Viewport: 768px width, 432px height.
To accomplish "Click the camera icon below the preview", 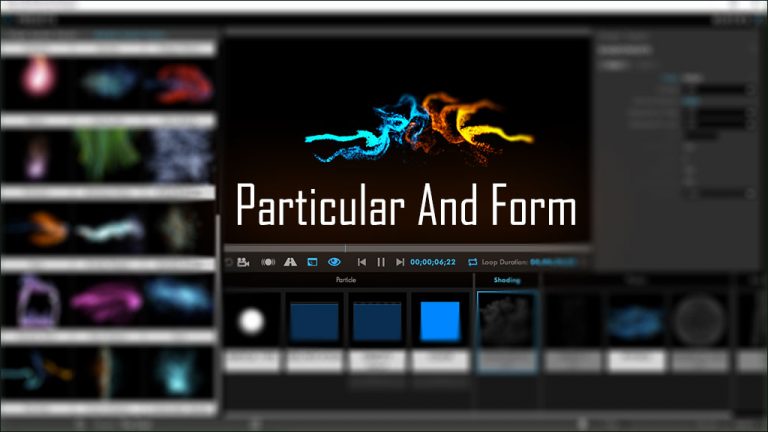I will [243, 262].
